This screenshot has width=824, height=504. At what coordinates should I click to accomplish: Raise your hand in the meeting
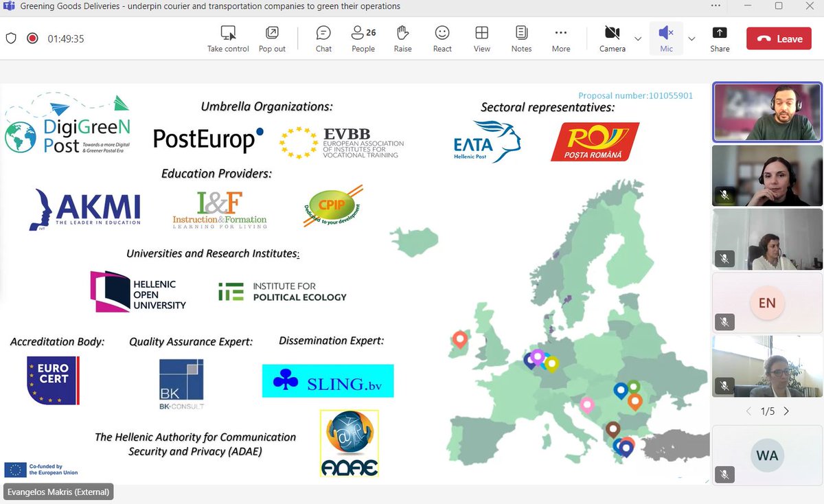click(x=403, y=38)
